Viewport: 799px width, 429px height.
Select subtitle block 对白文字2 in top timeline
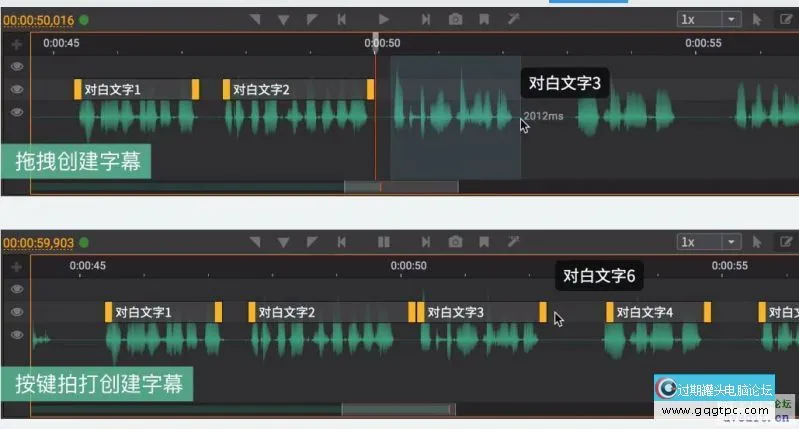pyautogui.click(x=298, y=90)
